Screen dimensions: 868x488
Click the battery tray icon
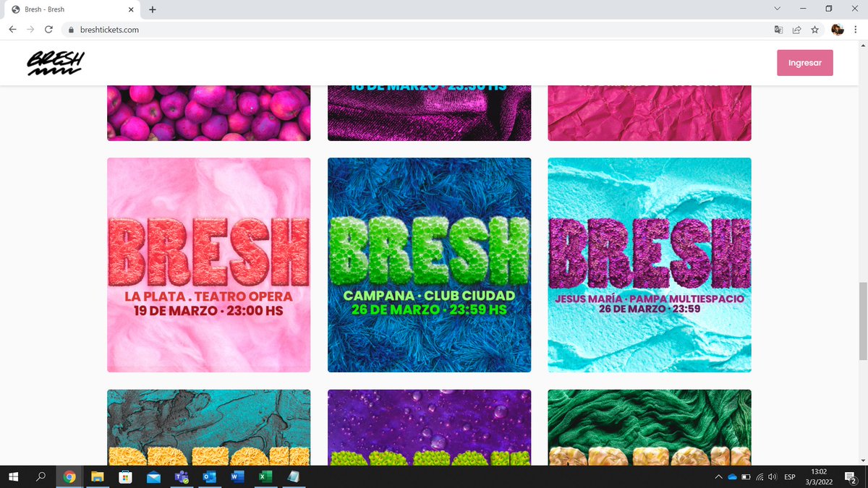[746, 476]
